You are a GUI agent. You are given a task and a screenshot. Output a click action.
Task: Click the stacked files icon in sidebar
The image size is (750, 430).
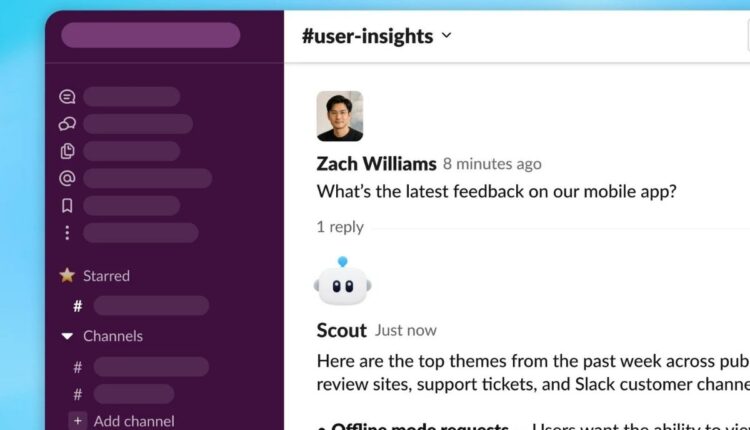click(67, 151)
